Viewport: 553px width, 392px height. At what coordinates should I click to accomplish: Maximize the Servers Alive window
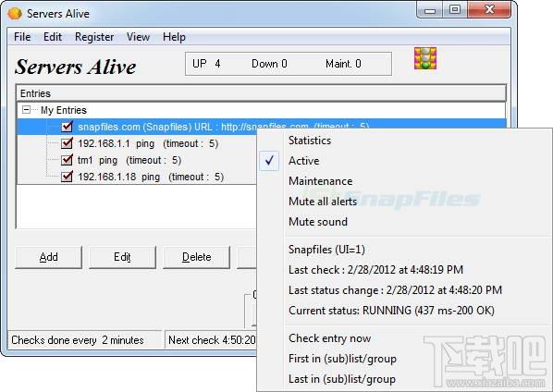pos(455,10)
